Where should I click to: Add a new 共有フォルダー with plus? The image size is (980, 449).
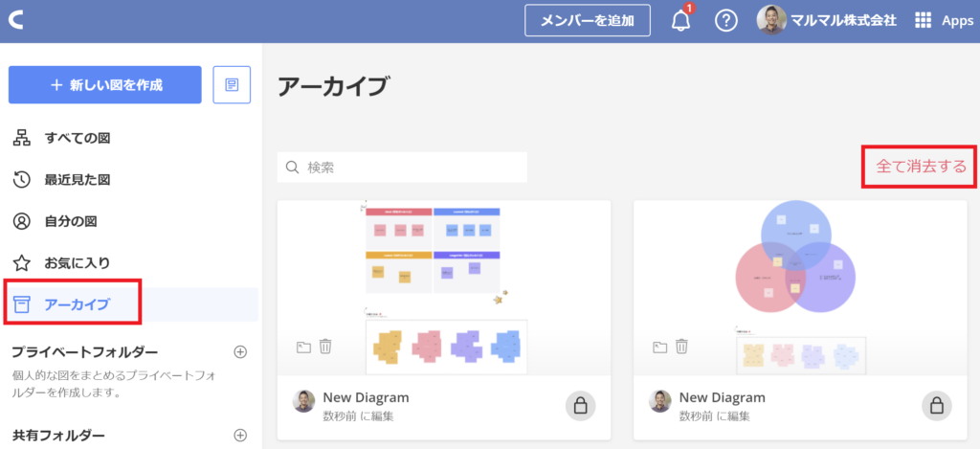240,436
